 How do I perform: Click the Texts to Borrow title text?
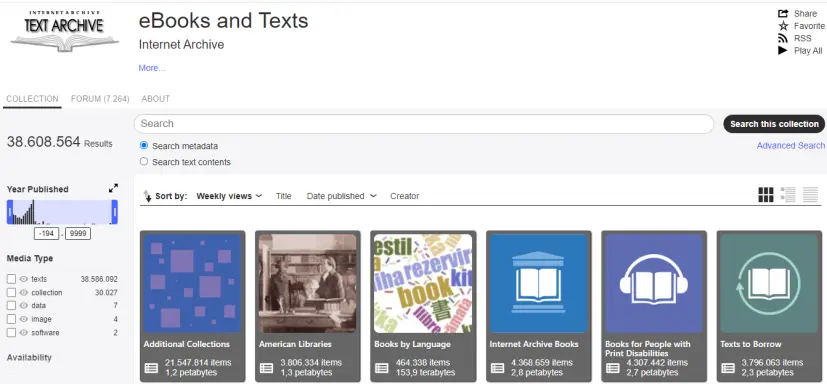(x=751, y=344)
